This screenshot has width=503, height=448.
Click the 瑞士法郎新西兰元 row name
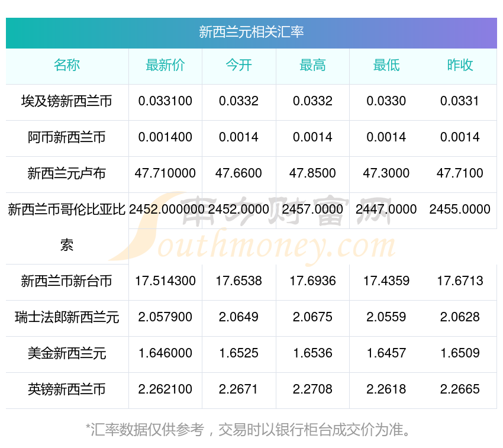(x=67, y=317)
